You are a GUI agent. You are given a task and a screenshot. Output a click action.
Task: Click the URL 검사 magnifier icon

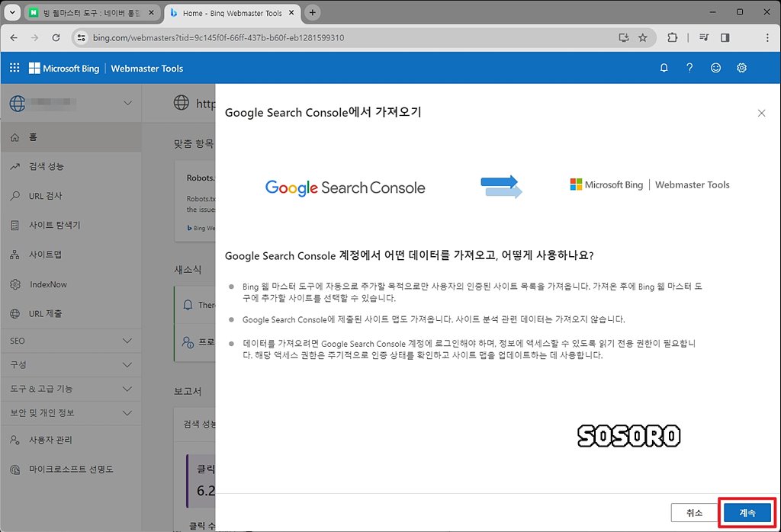15,196
